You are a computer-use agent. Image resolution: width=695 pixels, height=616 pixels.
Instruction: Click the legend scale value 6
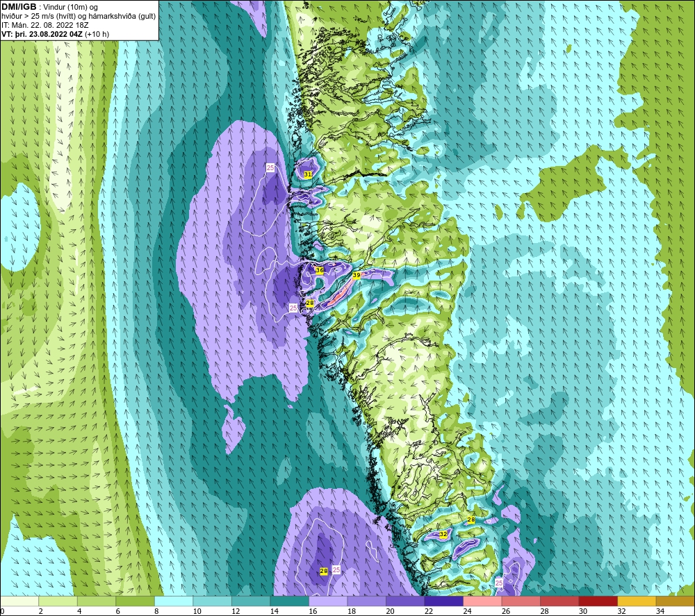[118, 612]
